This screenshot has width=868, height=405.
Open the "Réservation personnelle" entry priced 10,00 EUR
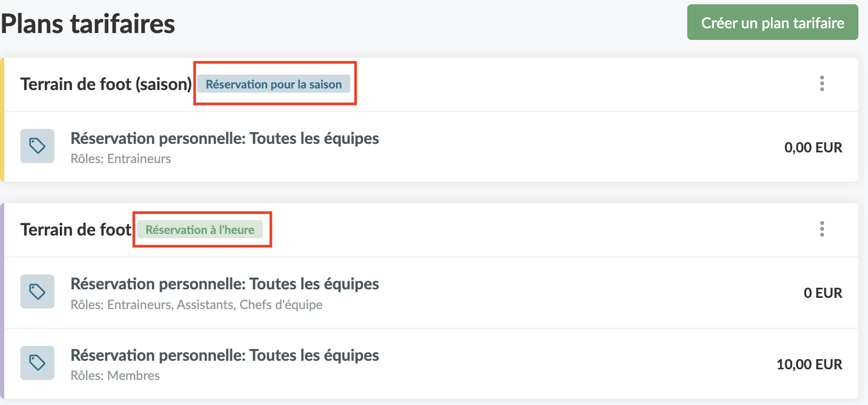coord(224,355)
